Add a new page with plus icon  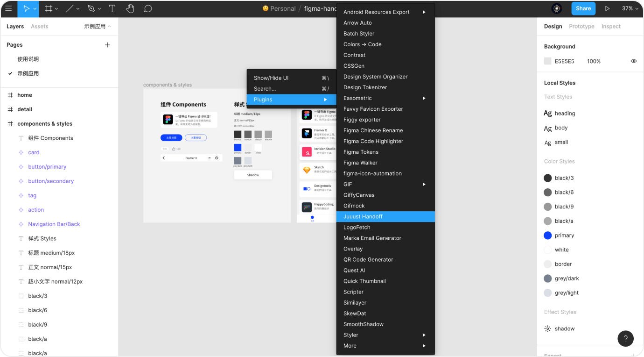click(x=107, y=45)
